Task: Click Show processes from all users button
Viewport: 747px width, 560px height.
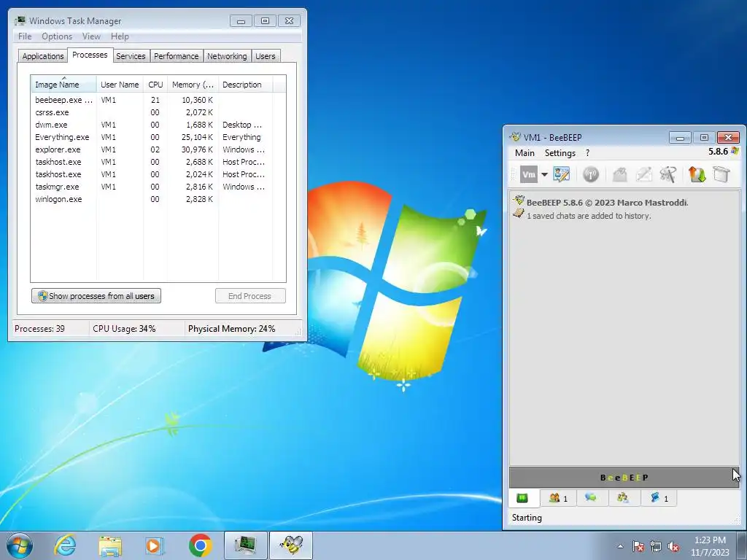Action: [96, 296]
